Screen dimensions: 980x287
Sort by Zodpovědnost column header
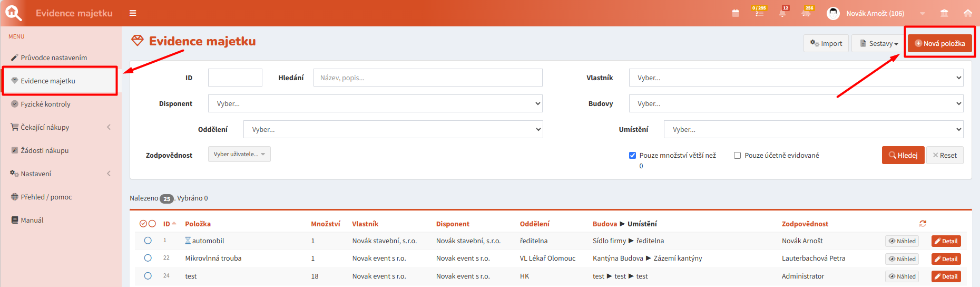click(805, 224)
